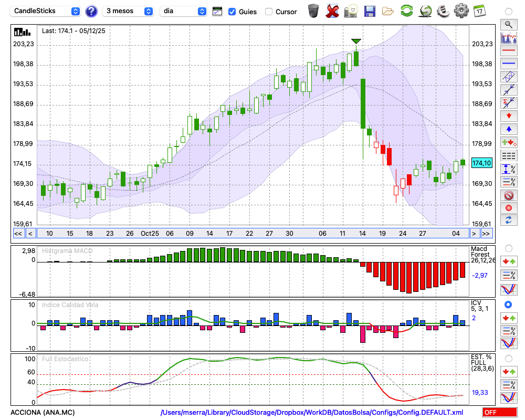Click the trash can icon in toolbar

pyautogui.click(x=313, y=10)
